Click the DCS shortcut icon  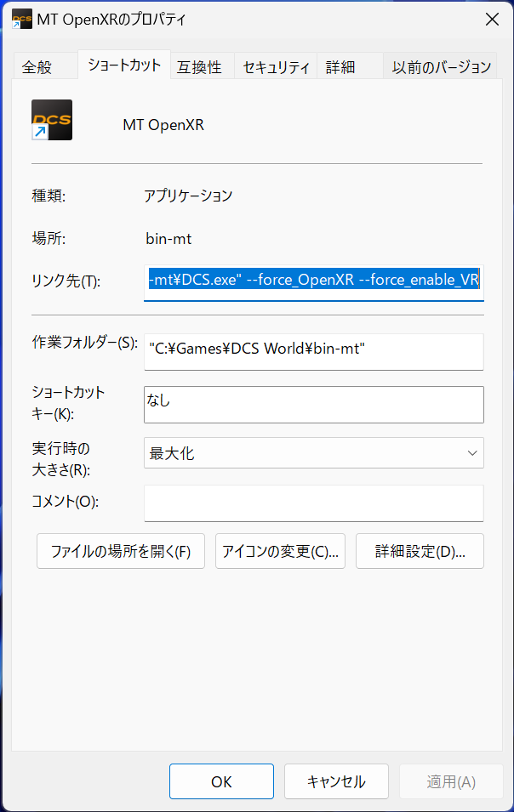52,120
